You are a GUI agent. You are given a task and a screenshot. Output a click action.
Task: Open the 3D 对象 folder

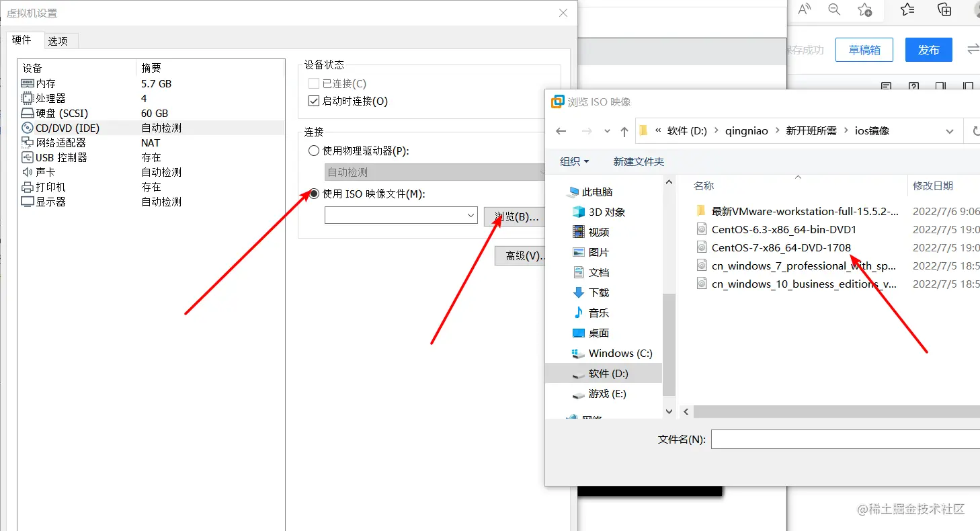coord(598,212)
